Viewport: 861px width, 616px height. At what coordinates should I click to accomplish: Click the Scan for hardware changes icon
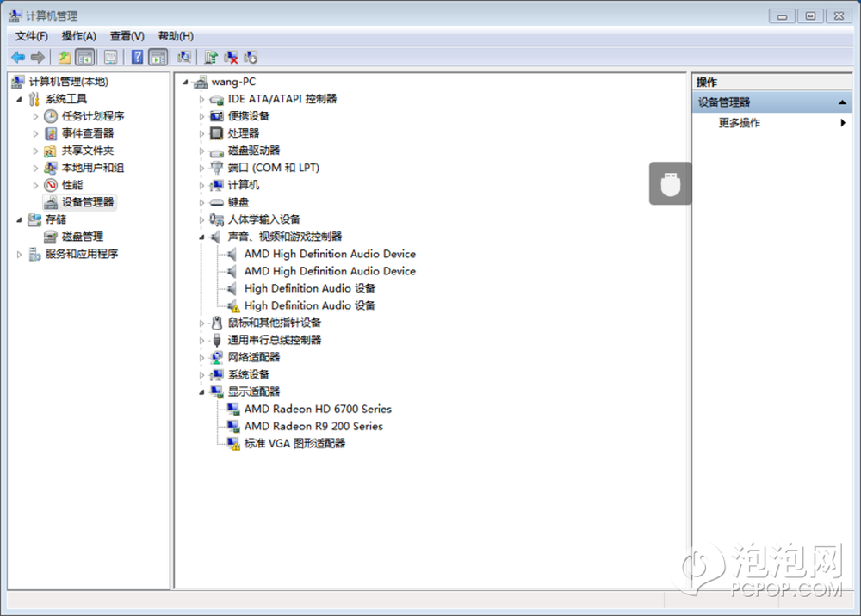click(183, 58)
